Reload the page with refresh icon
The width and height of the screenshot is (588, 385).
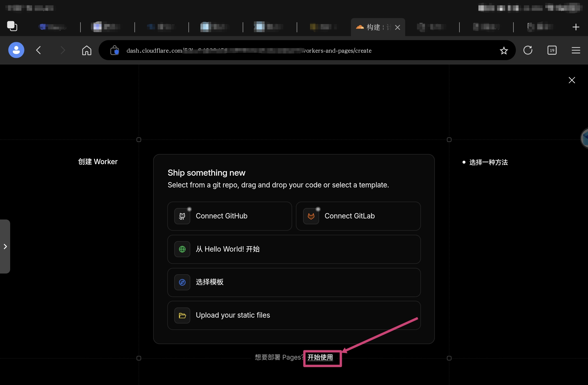pos(528,50)
